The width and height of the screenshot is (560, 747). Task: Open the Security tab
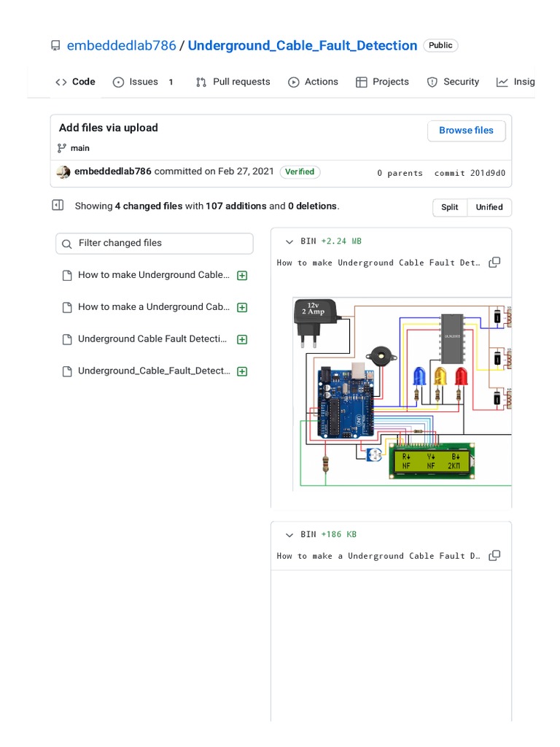click(453, 82)
